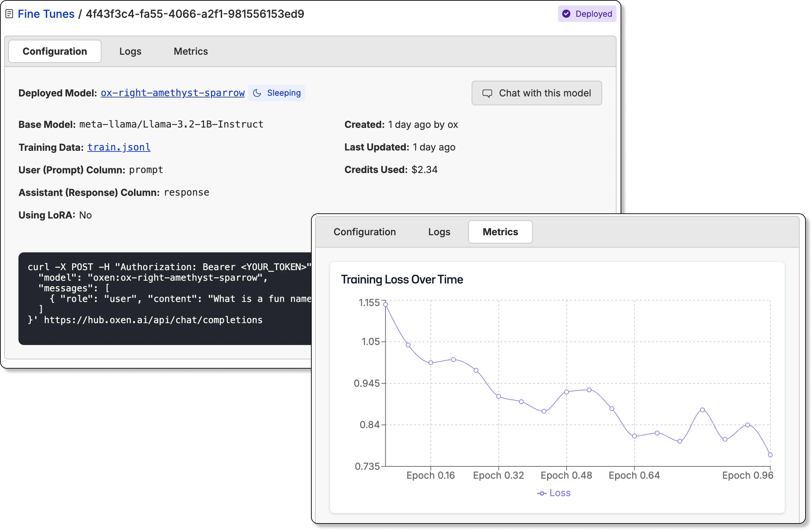Click the Loss legend marker icon
Viewport: 812px width, 530px height.
542,493
